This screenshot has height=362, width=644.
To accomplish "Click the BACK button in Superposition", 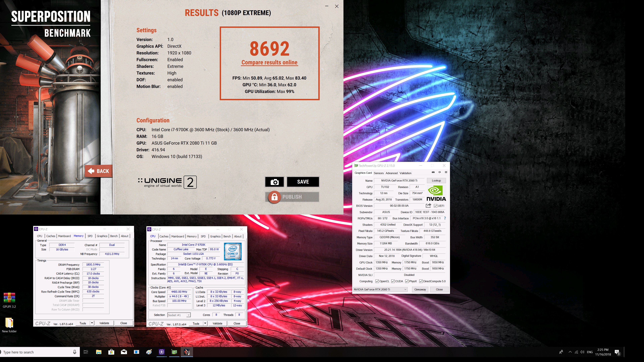I will click(x=98, y=171).
